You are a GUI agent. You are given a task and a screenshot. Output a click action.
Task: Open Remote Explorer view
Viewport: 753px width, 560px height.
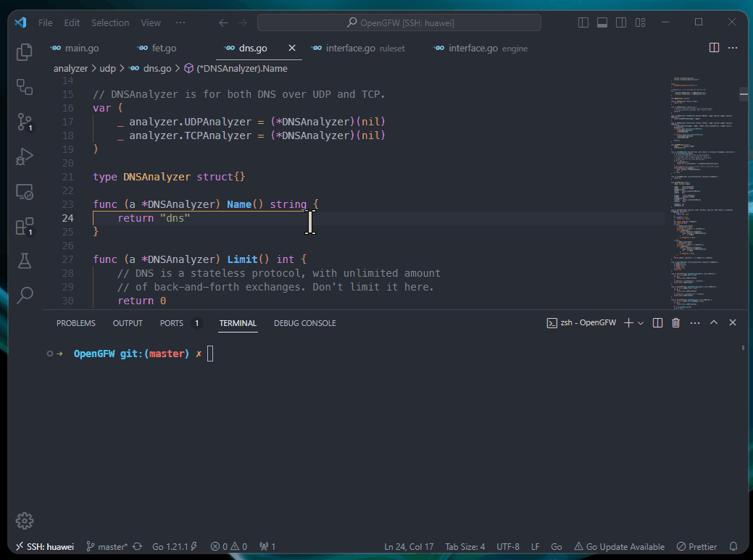point(25,192)
